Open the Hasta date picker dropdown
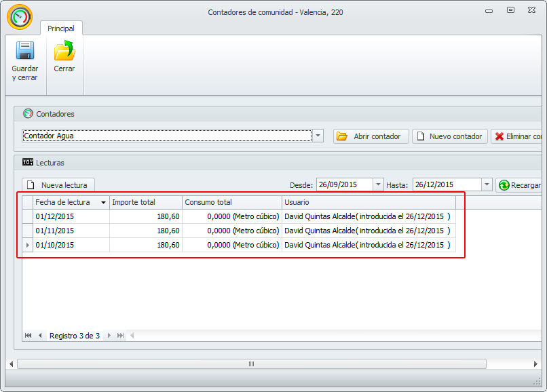547x392 pixels. click(487, 184)
